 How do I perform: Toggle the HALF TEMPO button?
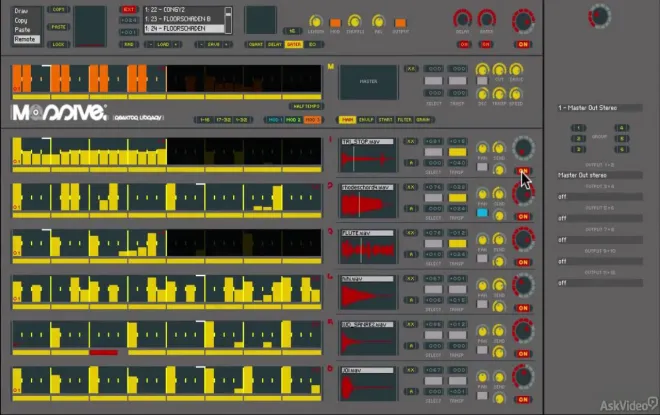click(x=306, y=106)
